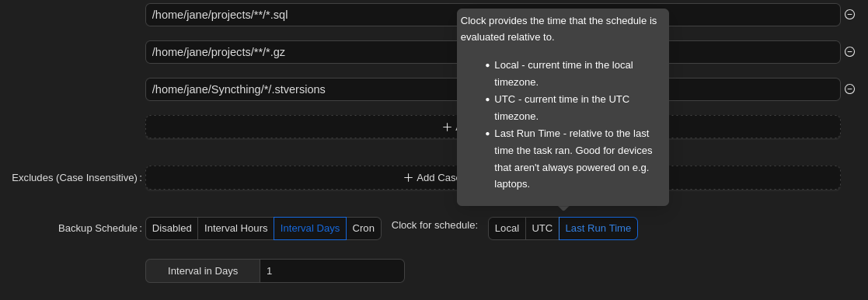Image resolution: width=868 pixels, height=300 pixels.
Task: Choose Local clock for schedule
Action: point(507,228)
